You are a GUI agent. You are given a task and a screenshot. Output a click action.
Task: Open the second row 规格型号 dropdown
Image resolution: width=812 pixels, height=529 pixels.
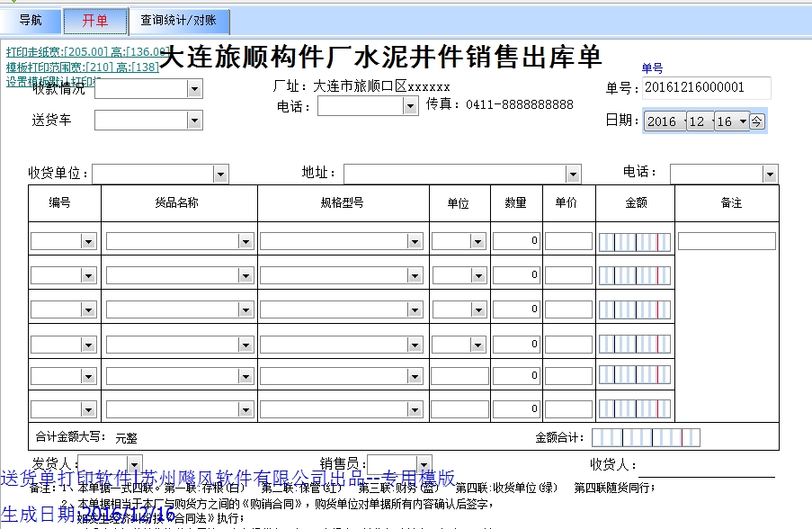click(x=415, y=275)
